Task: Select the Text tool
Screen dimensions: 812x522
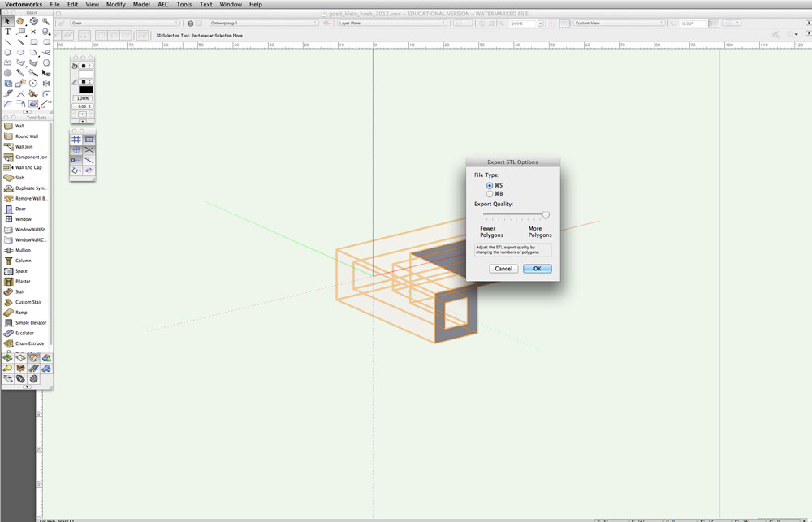Action: click(x=8, y=32)
